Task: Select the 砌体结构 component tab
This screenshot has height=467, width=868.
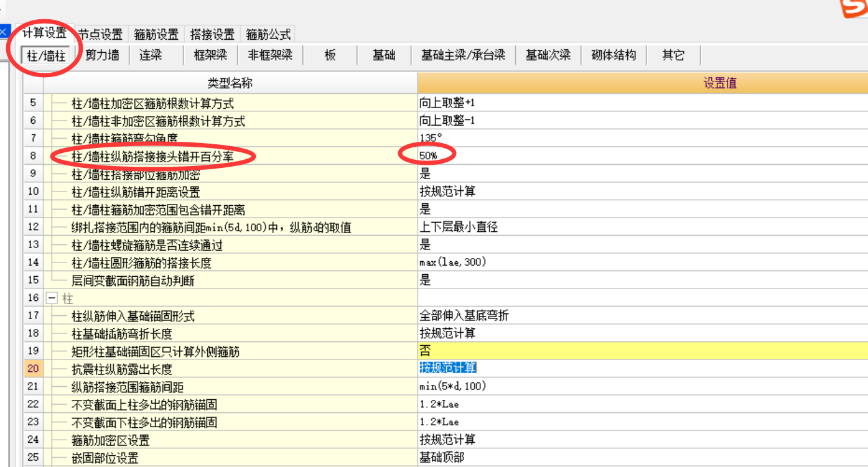Action: [x=614, y=55]
